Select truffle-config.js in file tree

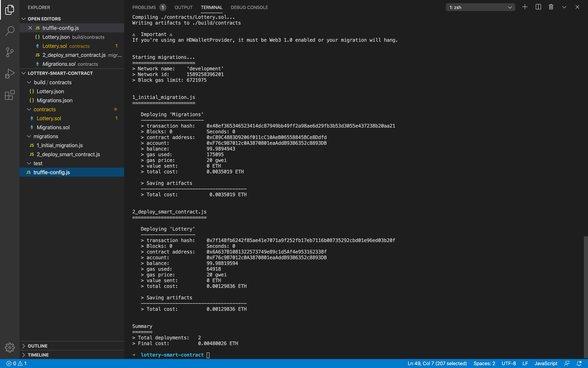point(72,172)
